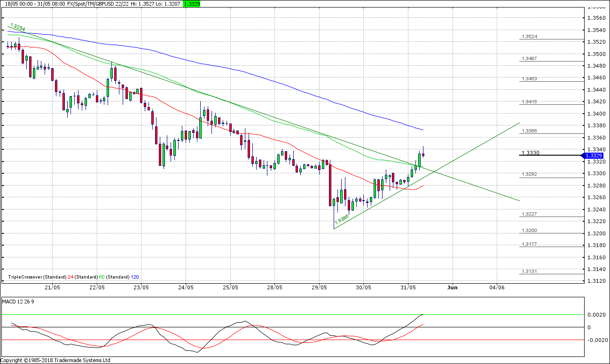
Task: Click the blue 120 moving average legend value
Action: (134, 277)
